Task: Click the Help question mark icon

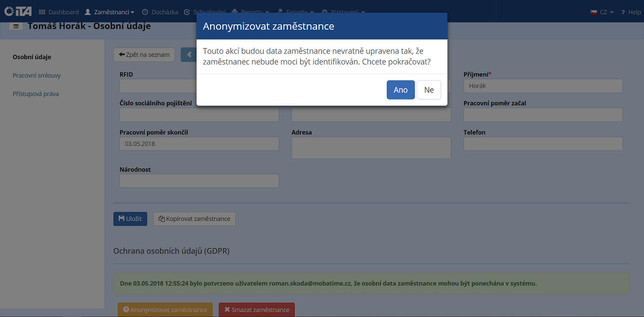Action: pos(623,12)
